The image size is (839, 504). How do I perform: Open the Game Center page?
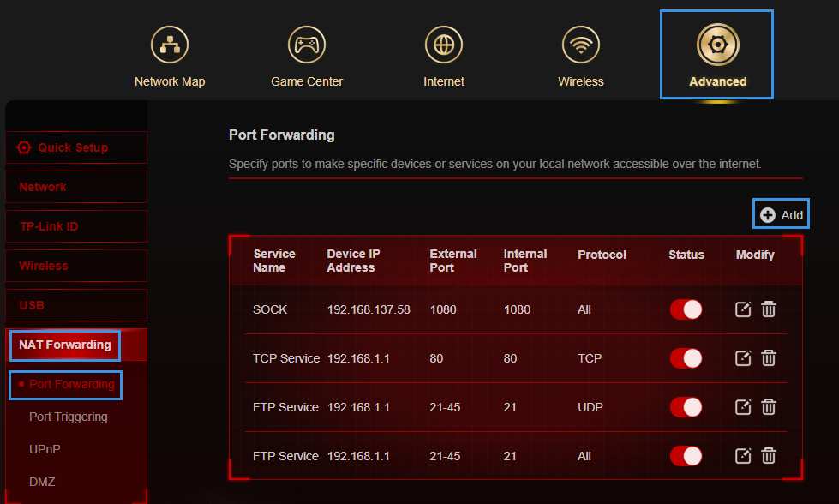pos(306,54)
